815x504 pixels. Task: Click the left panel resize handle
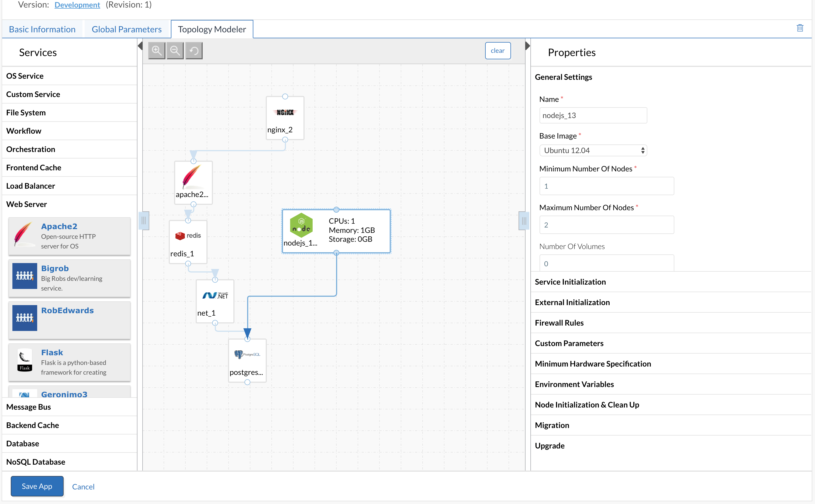[x=144, y=220]
